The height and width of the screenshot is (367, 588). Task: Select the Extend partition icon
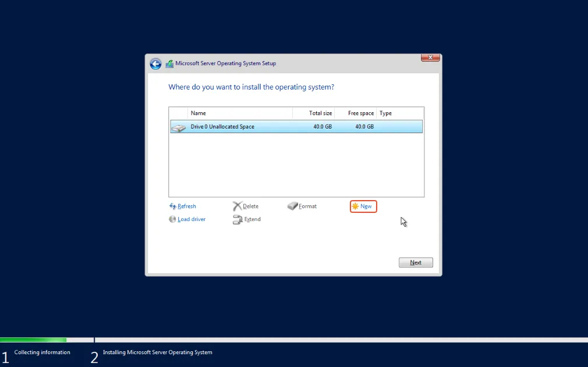[x=238, y=219]
